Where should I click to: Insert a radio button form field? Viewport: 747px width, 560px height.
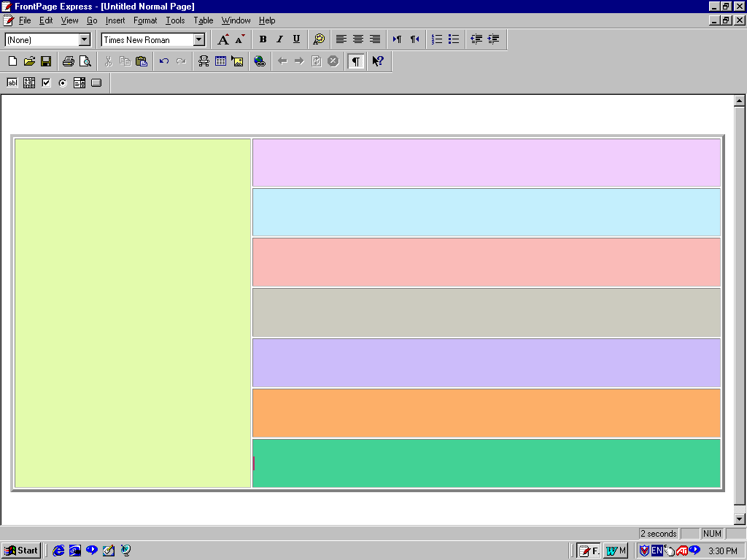pos(63,83)
